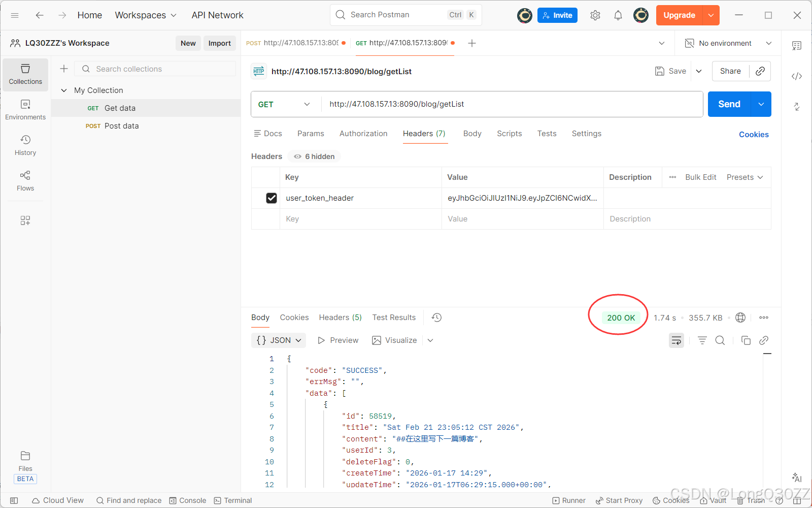Open the response history clock icon
The image size is (812, 508).
436,317
